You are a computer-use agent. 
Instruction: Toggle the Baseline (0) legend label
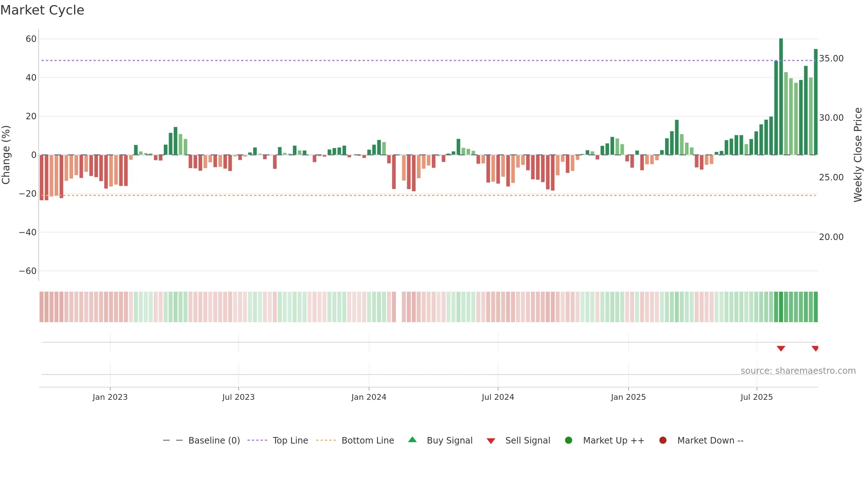coord(214,440)
